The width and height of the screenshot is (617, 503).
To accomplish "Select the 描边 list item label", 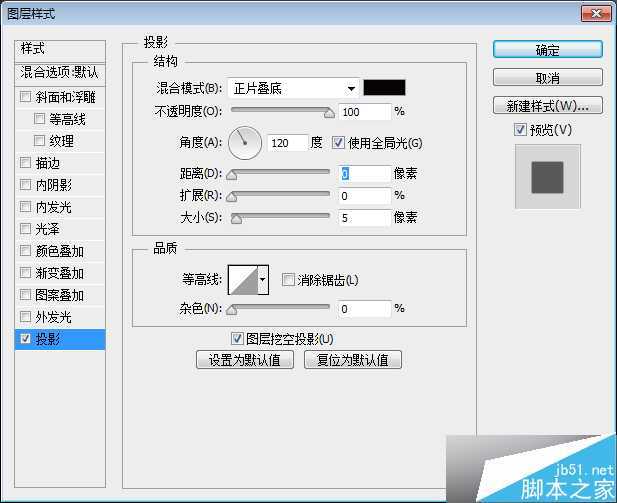I will pyautogui.click(x=48, y=163).
